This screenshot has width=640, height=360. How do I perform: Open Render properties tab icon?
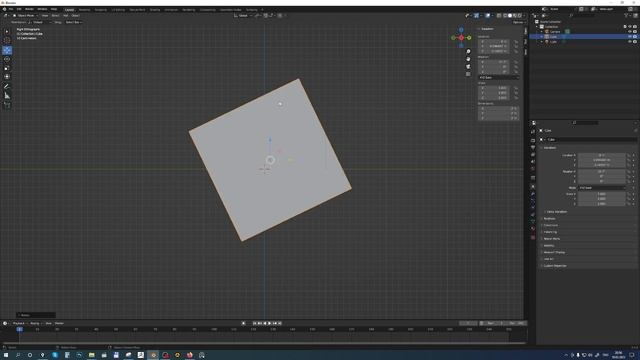point(533,140)
